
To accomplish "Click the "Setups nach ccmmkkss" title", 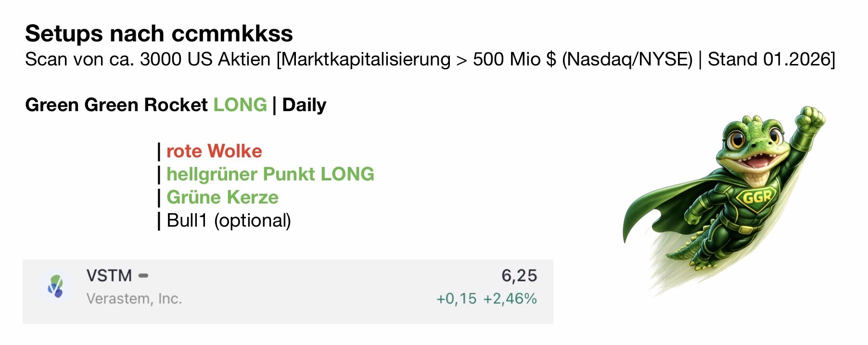I will (159, 34).
